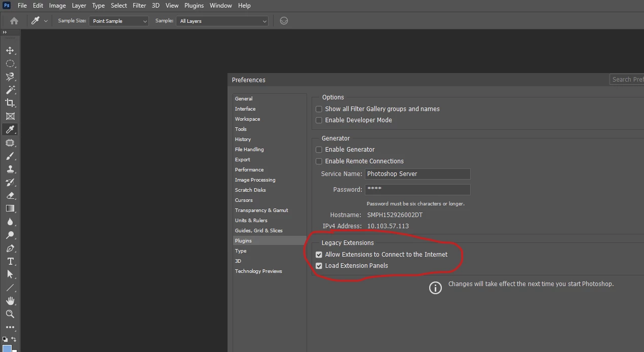Viewport: 644px width, 352px height.
Task: Open the Plugins menu
Action: coord(194,6)
